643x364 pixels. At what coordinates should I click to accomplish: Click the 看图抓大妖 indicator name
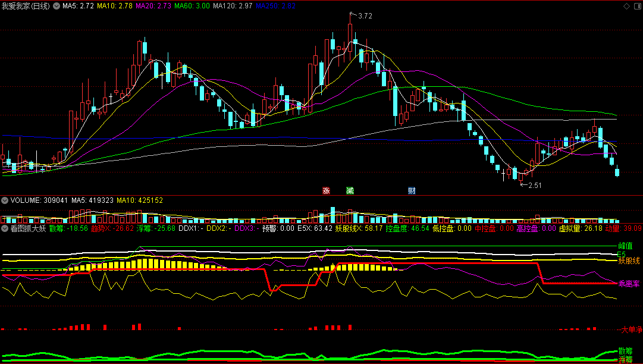[x=29, y=228]
